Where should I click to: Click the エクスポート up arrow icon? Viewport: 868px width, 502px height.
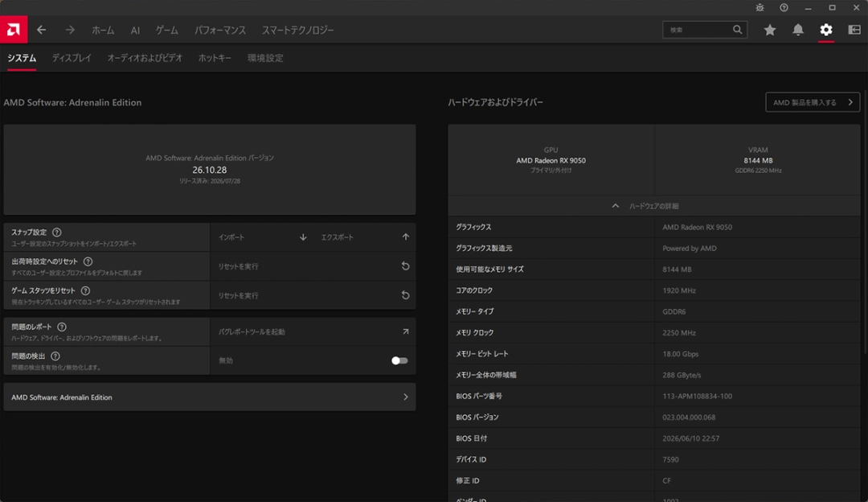click(x=406, y=237)
